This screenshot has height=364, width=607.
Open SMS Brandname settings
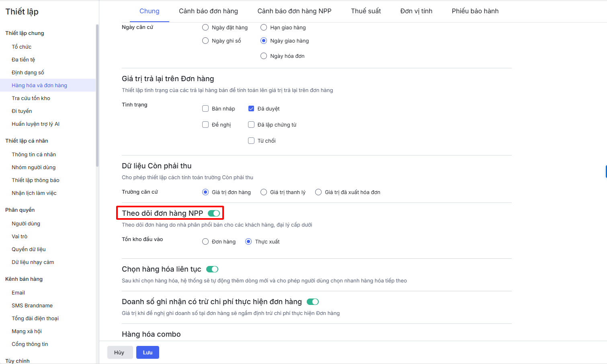pyautogui.click(x=32, y=305)
